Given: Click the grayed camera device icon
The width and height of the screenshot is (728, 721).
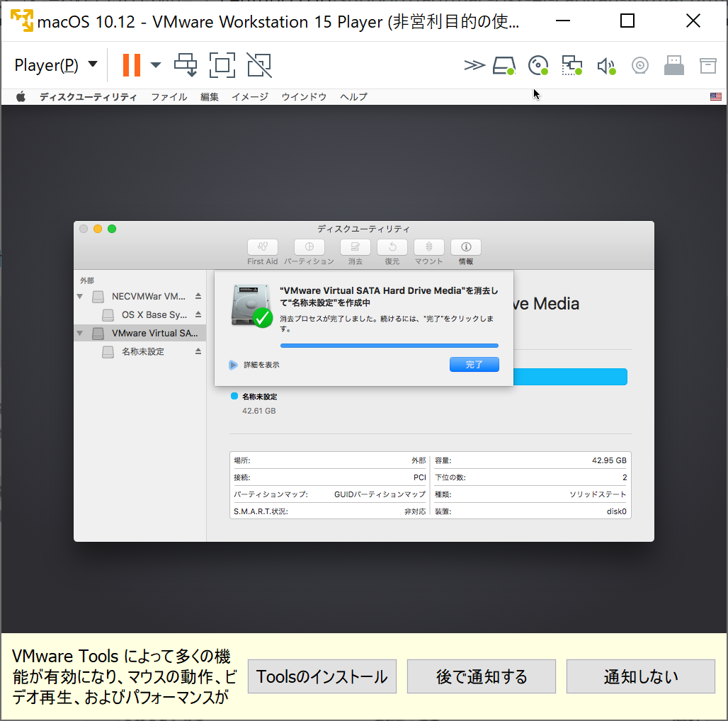Looking at the screenshot, I should coord(639,65).
